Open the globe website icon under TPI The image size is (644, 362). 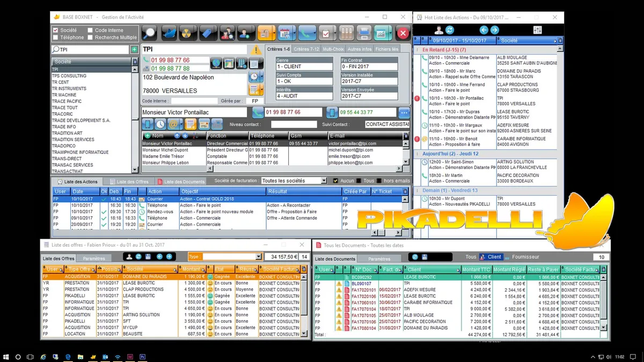(216, 63)
